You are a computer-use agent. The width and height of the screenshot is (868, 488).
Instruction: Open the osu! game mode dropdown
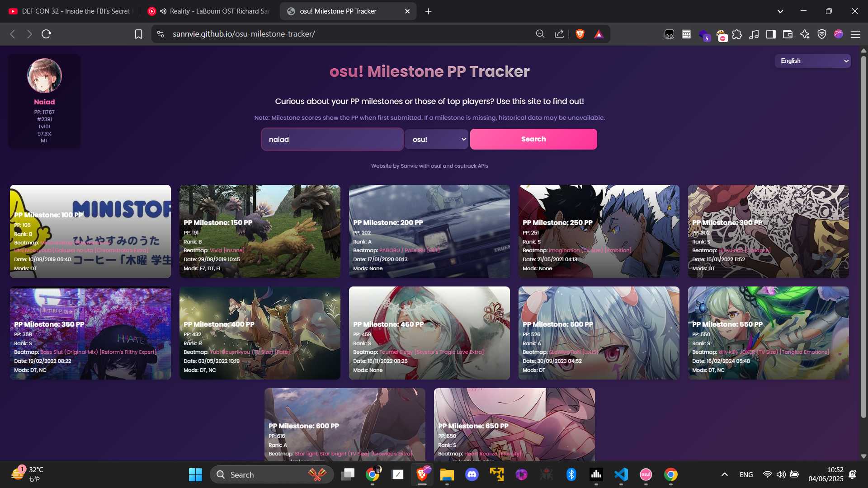[x=437, y=139]
